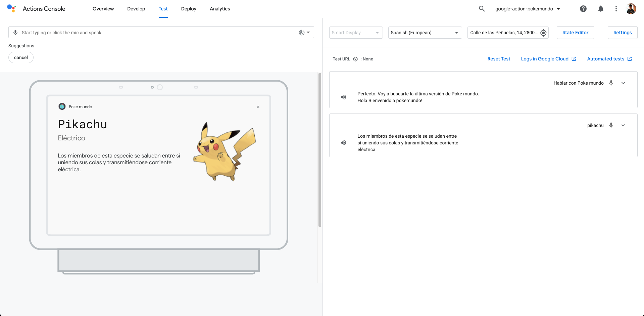
Task: Go to the Analytics tab
Action: pyautogui.click(x=219, y=9)
